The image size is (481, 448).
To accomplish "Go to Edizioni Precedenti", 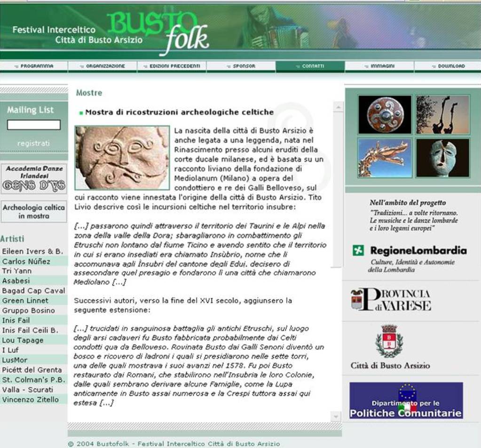I will click(x=172, y=66).
